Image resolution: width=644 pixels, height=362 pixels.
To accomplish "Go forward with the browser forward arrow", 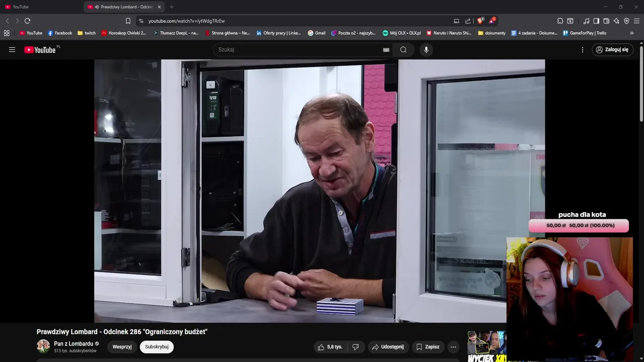I will tap(17, 21).
